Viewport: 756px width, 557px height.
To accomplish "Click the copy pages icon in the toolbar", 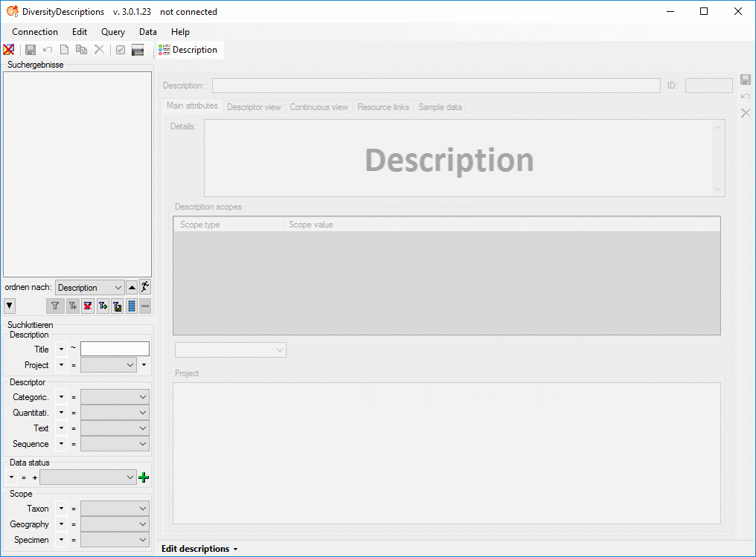I will [82, 50].
